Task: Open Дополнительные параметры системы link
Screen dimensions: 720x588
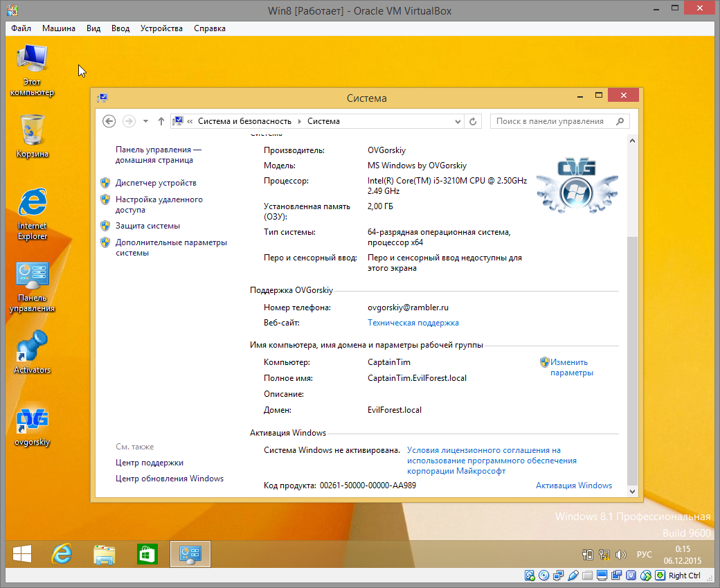Action: pos(171,248)
